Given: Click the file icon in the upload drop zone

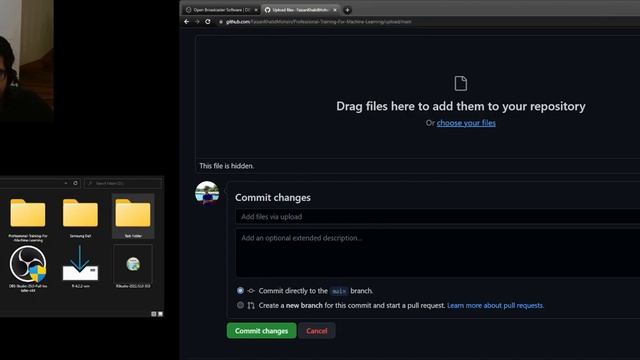Looking at the screenshot, I should pyautogui.click(x=460, y=83).
